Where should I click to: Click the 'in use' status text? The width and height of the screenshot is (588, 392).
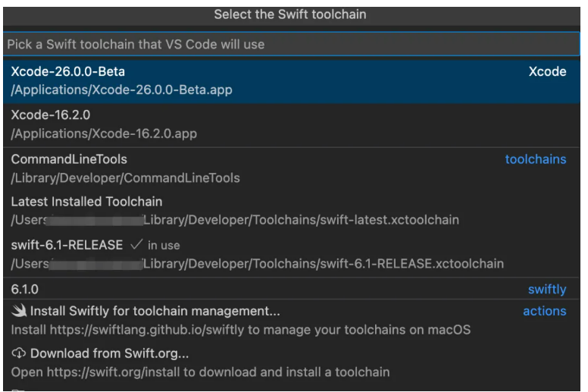[x=164, y=246]
